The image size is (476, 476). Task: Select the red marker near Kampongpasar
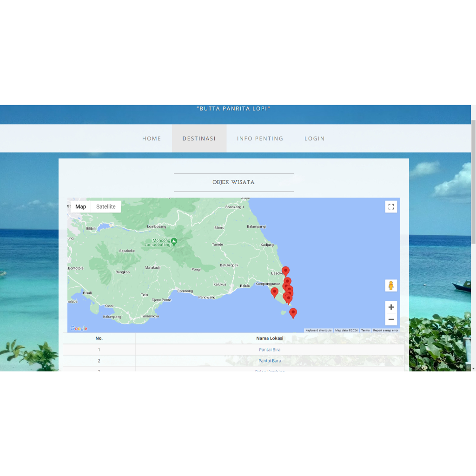coord(275,292)
